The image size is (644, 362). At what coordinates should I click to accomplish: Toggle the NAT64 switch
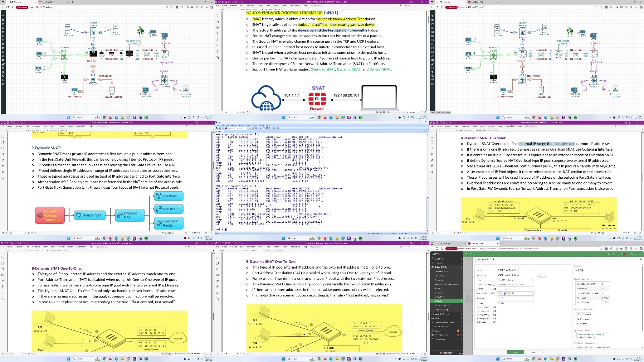pos(495,289)
